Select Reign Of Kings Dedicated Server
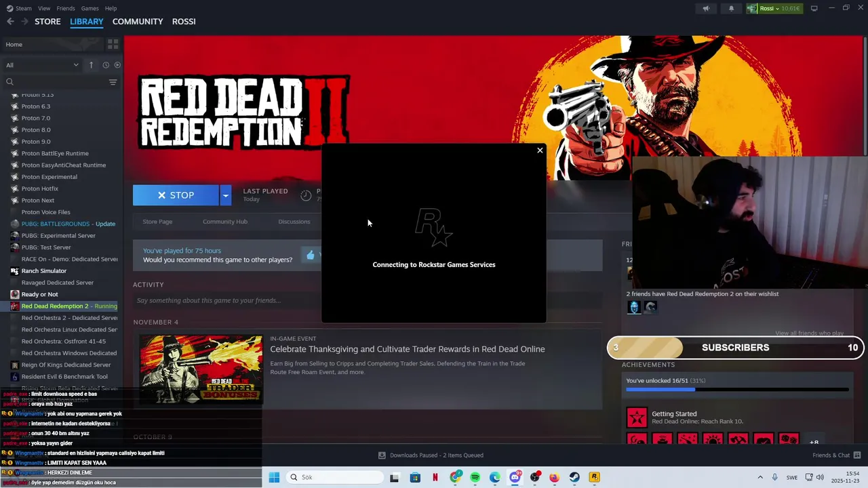 (66, 365)
